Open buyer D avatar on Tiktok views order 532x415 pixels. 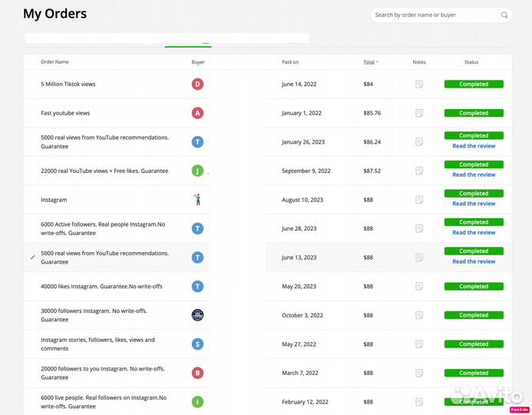[197, 85]
